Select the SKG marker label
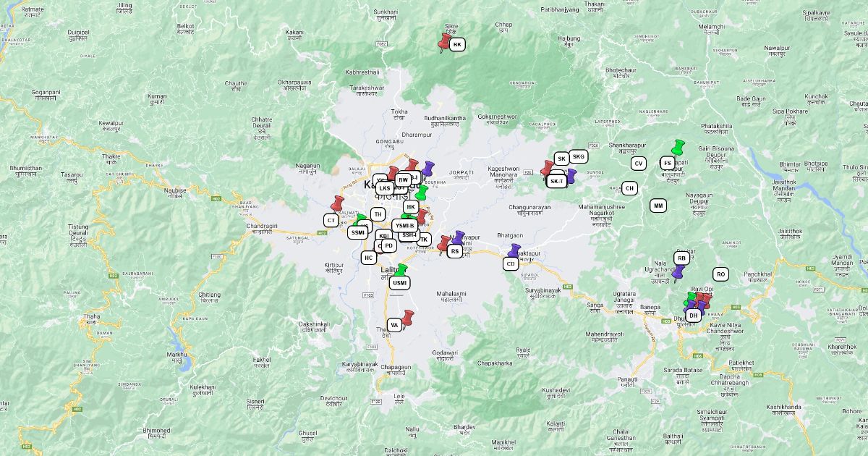 coord(579,156)
